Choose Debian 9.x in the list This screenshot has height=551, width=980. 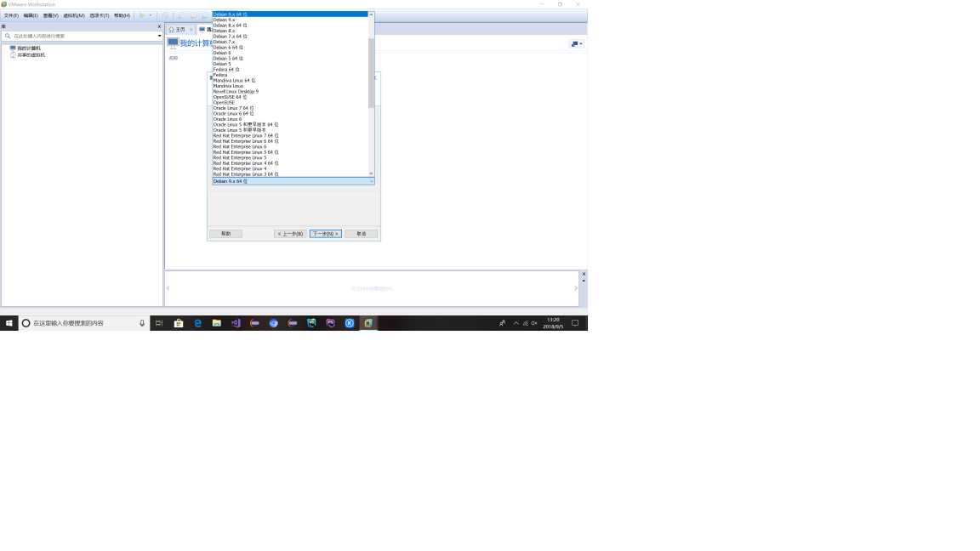point(290,20)
